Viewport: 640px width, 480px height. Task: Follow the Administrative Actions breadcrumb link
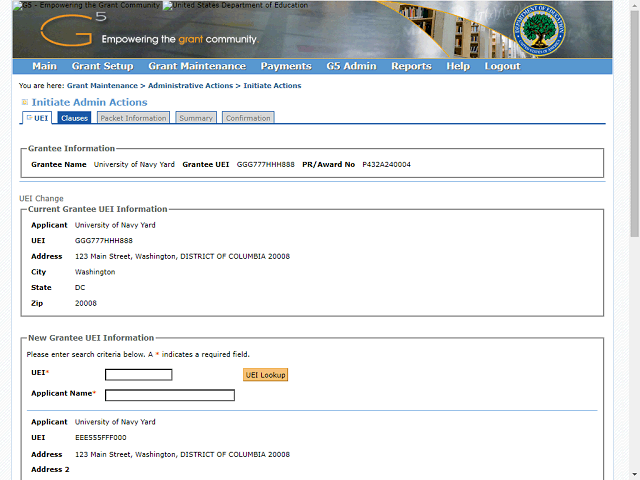pos(190,86)
